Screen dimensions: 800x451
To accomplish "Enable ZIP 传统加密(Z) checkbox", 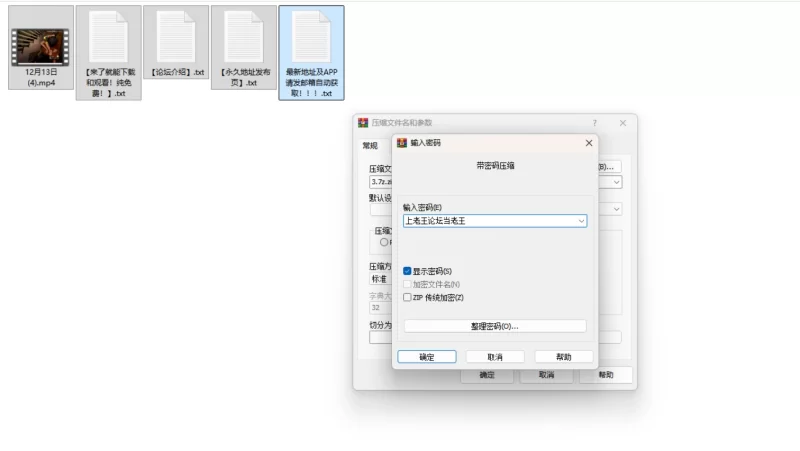I will coord(407,297).
